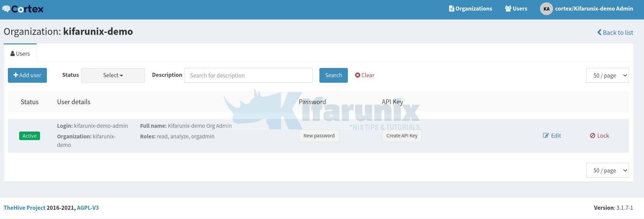The image size is (644, 219).
Task: Open TheHive Project link in footer
Action: pos(24,208)
